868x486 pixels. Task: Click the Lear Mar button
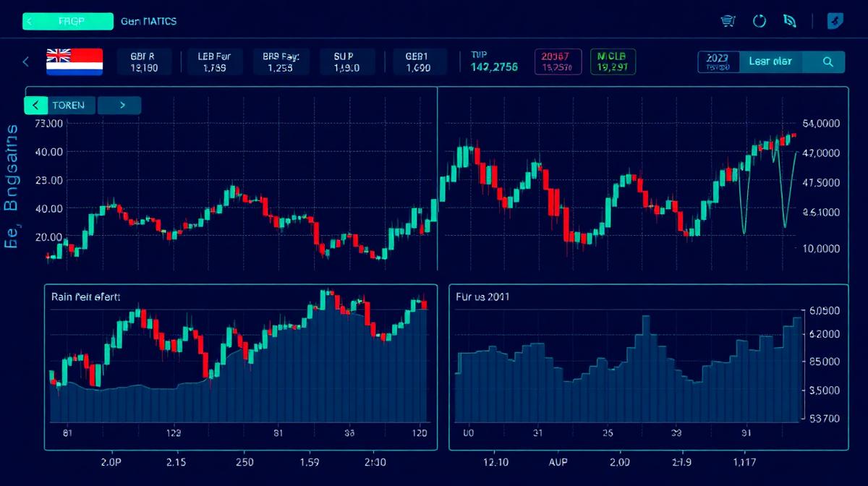coord(771,62)
